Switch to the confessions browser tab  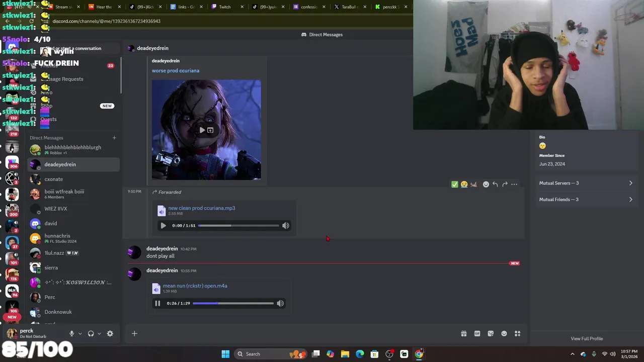click(x=309, y=7)
